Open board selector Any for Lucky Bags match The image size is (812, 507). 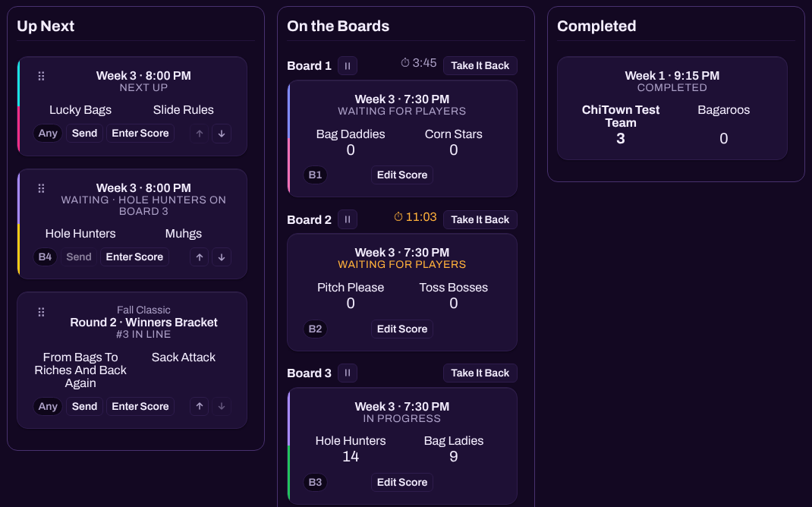[48, 134]
